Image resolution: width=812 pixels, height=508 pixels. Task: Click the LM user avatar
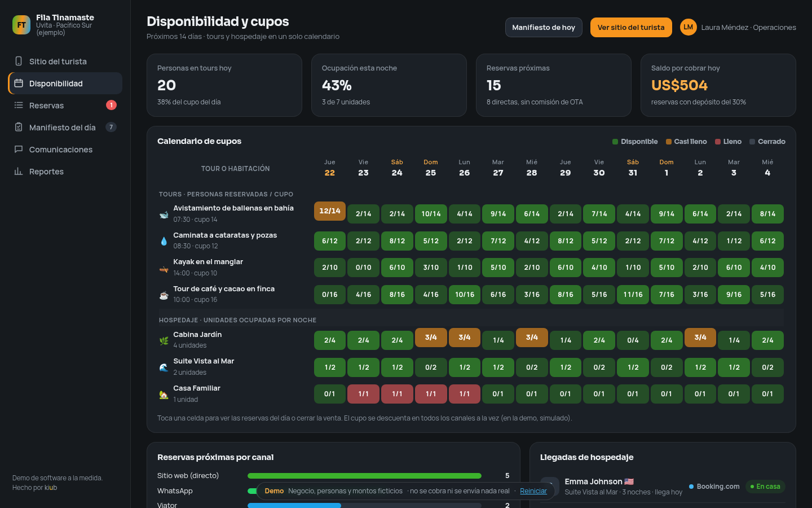(x=689, y=27)
